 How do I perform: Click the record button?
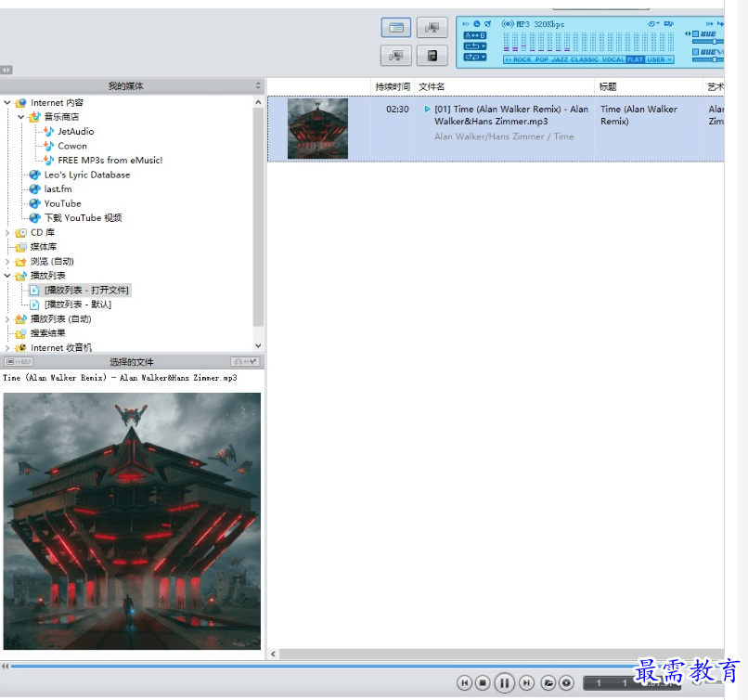[566, 682]
